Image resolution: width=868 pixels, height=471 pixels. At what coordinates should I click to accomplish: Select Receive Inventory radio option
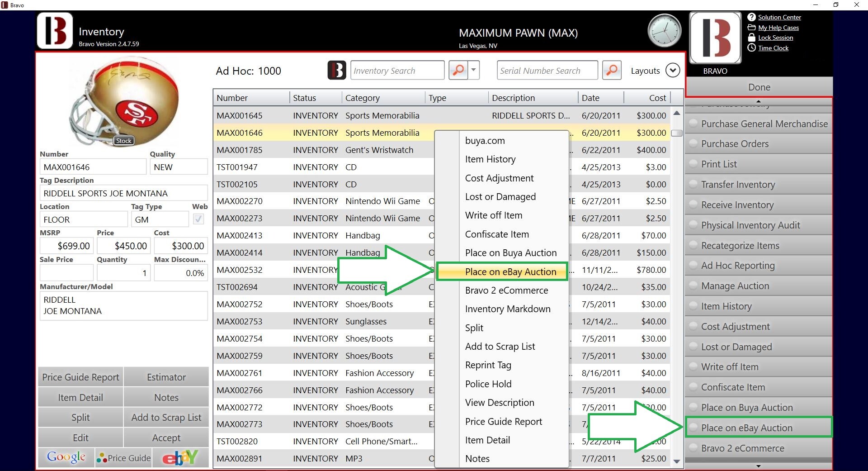coord(693,205)
